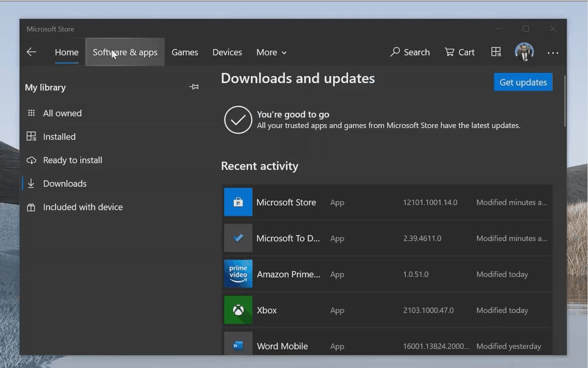This screenshot has height=368, width=588.
Task: Click the Amazon Prime Video app icon
Action: pyautogui.click(x=238, y=274)
